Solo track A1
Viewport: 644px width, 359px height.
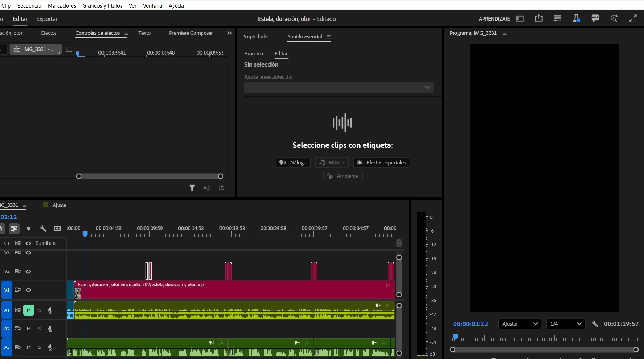pos(39,310)
